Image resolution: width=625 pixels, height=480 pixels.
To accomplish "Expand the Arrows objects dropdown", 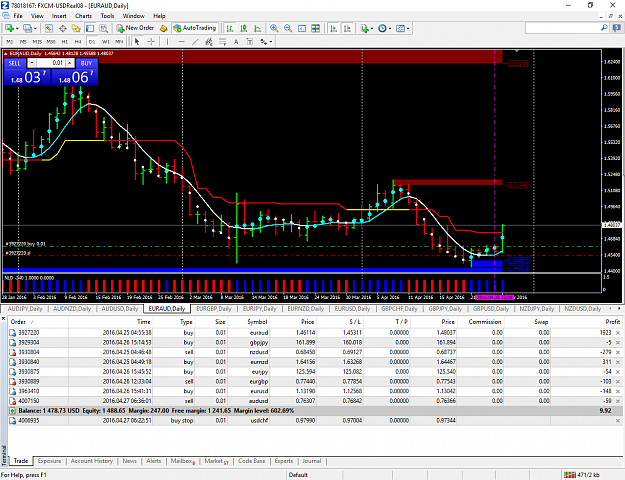I will pos(271,41).
